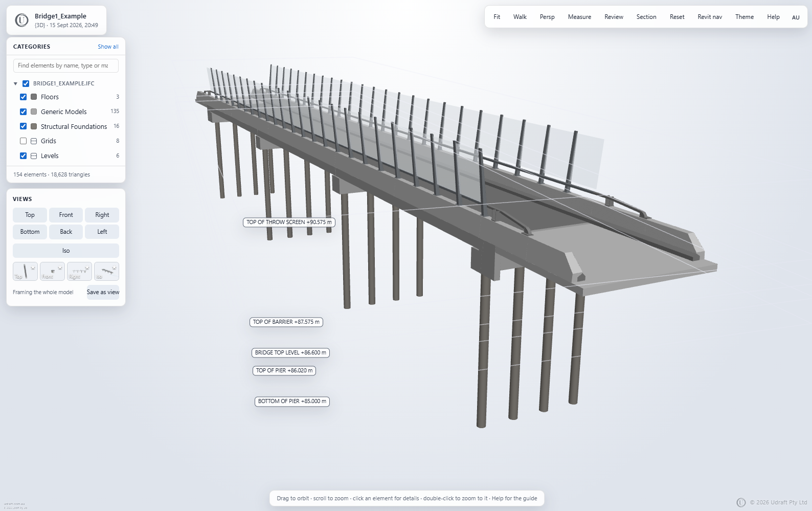Open the Measure tool
812x511 pixels.
[x=579, y=17]
